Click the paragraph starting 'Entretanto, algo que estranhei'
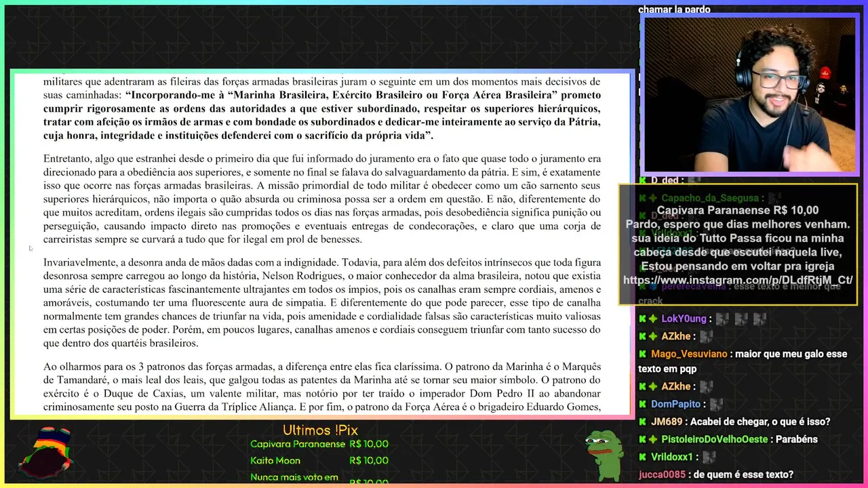 [322, 199]
